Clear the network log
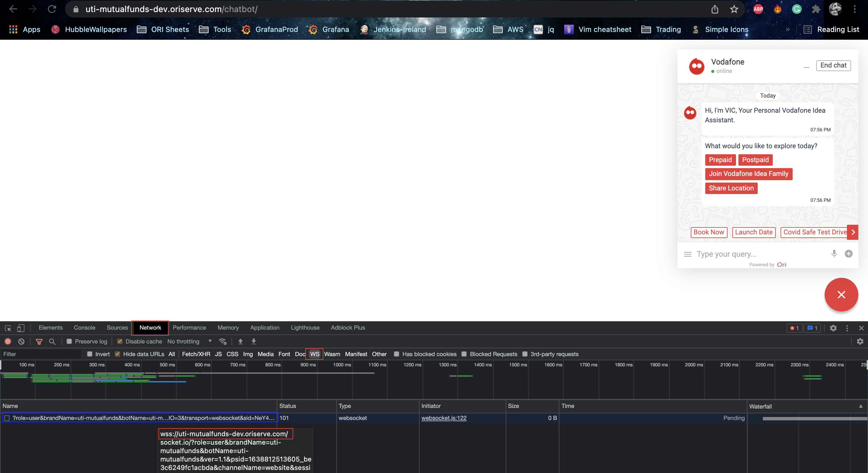Screen dimensions: 868x473 (21, 341)
